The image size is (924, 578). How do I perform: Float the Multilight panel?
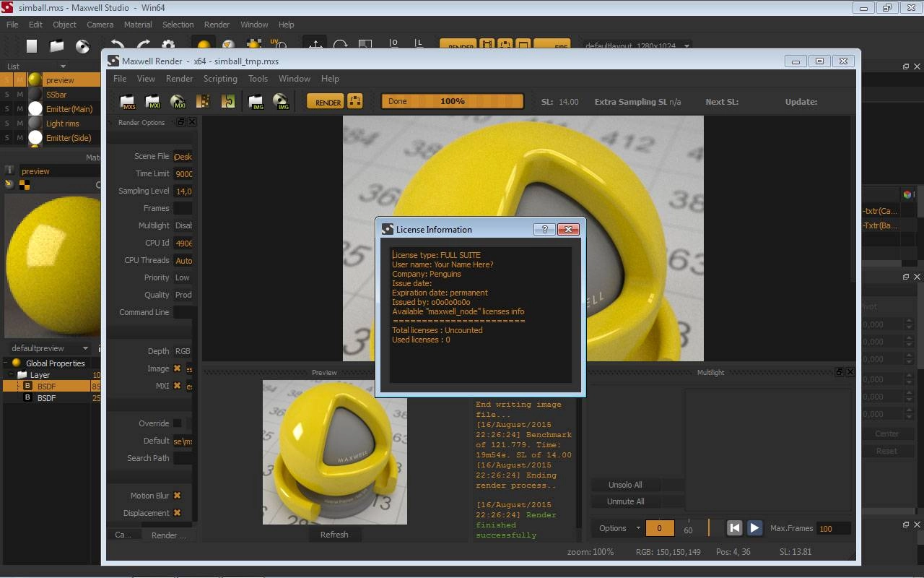[839, 372]
